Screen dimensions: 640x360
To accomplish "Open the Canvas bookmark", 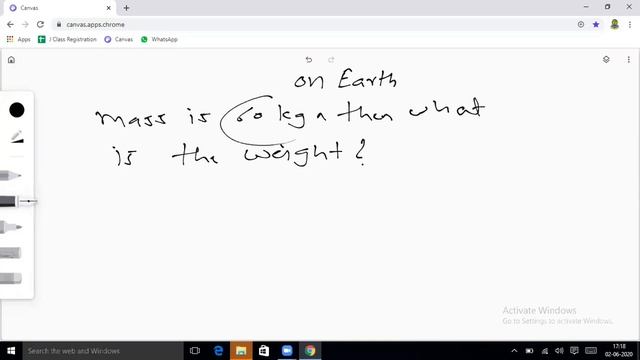I will [x=119, y=39].
